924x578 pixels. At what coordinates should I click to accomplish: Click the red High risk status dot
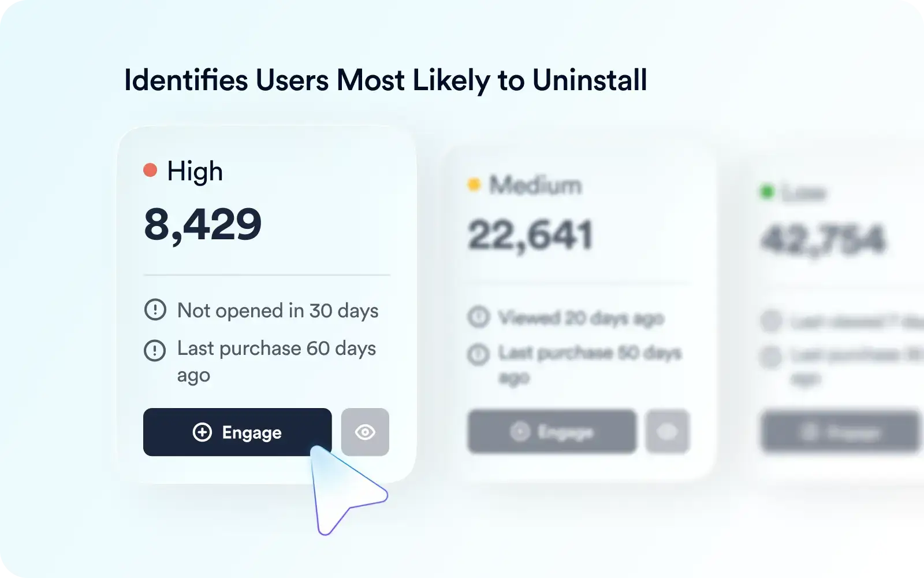pos(150,170)
